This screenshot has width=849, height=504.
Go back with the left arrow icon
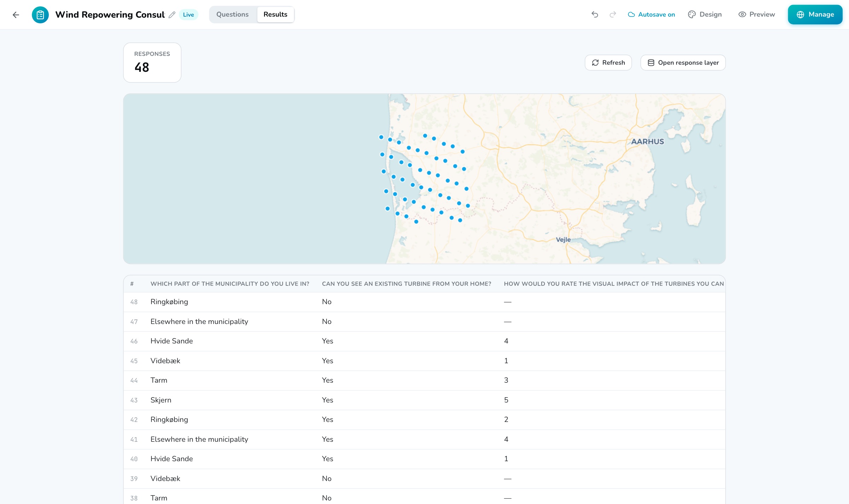tap(16, 15)
